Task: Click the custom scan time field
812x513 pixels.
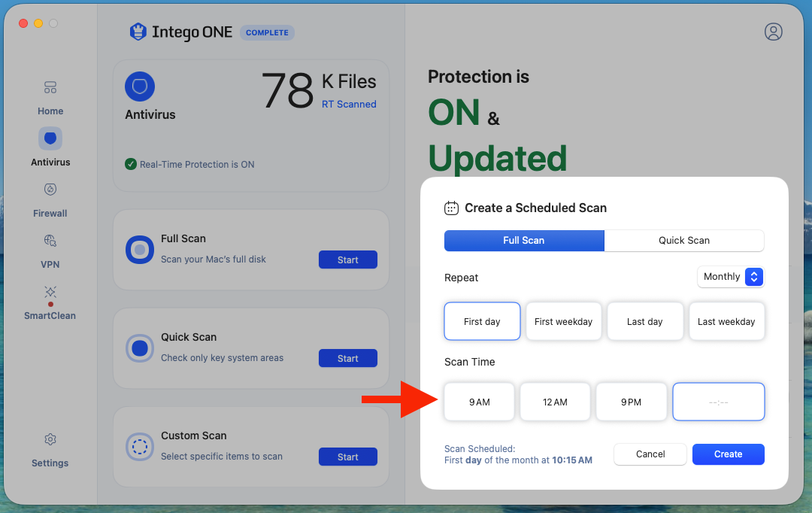Action: 719,402
